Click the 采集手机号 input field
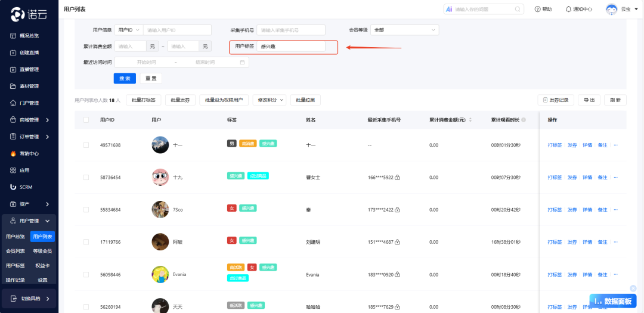 tap(290, 30)
